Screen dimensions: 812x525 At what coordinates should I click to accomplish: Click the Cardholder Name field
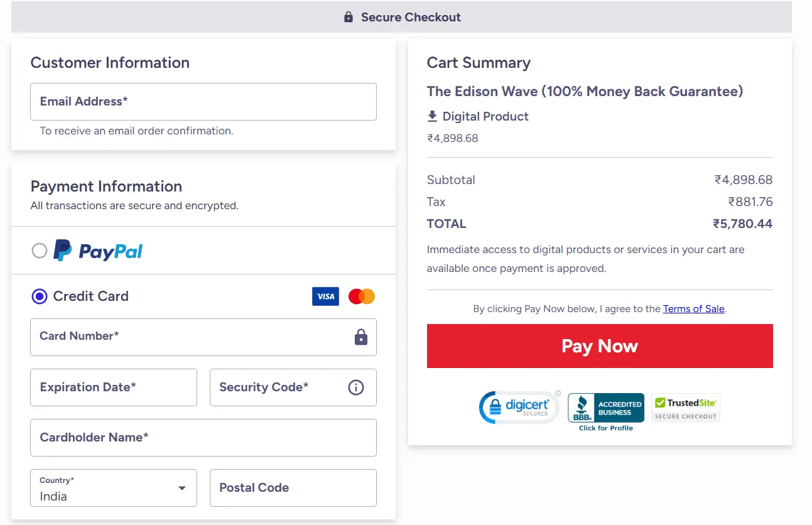(x=203, y=437)
